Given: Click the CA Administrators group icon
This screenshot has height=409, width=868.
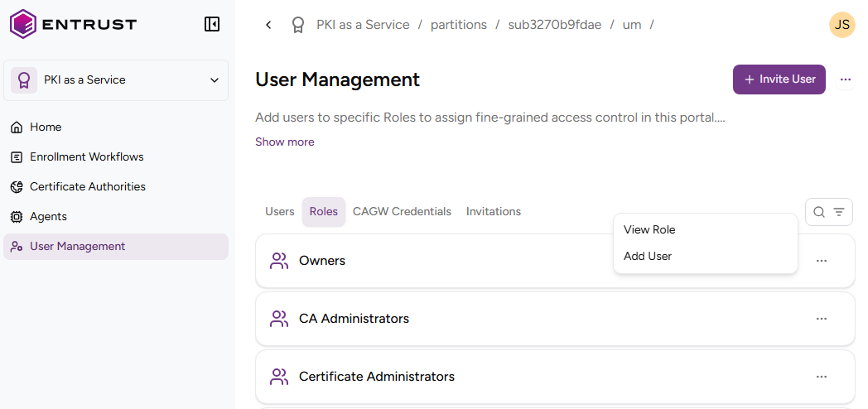Looking at the screenshot, I should click(x=279, y=319).
